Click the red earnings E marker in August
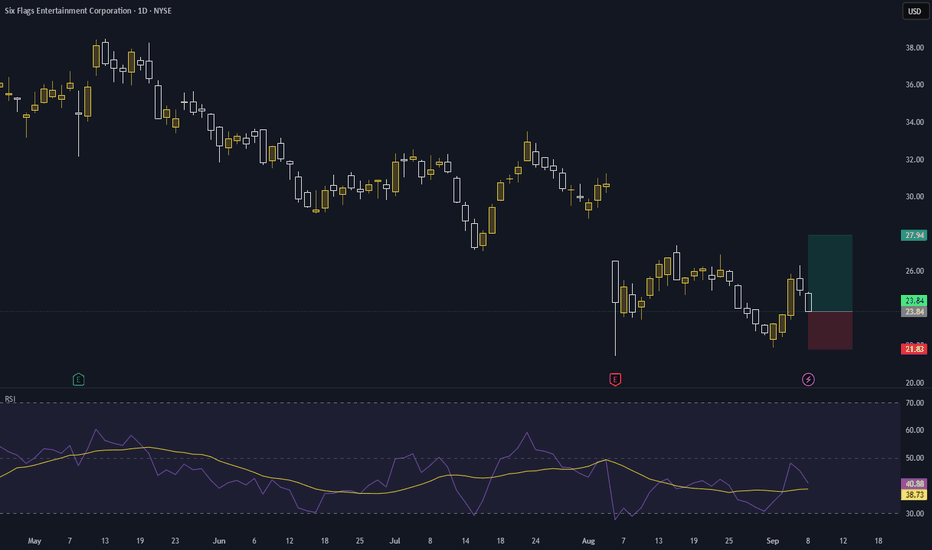This screenshot has height=550, width=932. (x=615, y=379)
